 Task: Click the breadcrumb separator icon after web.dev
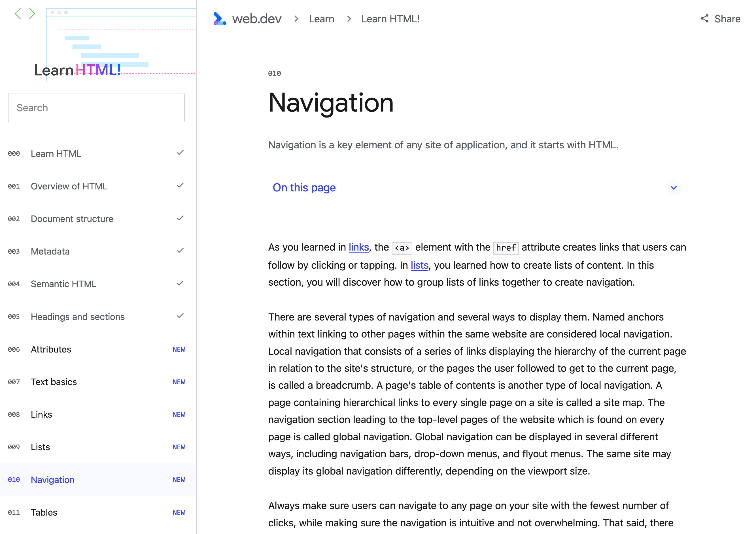[x=295, y=19]
